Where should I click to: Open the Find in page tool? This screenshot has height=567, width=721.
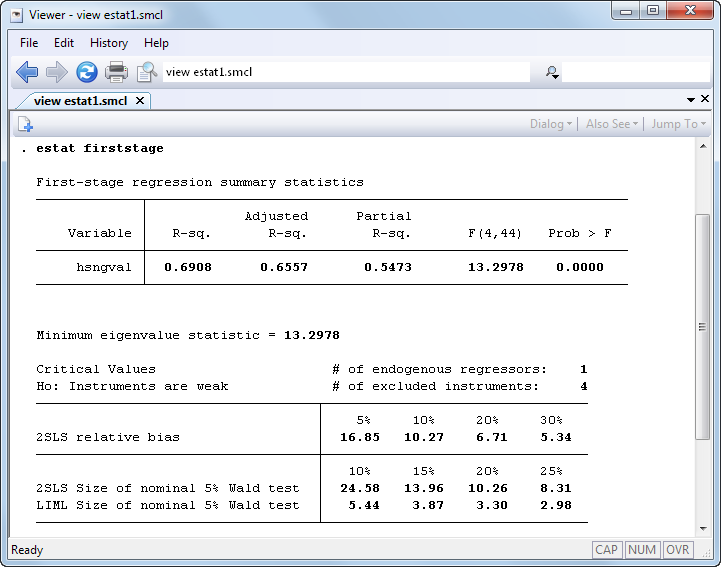coord(147,72)
